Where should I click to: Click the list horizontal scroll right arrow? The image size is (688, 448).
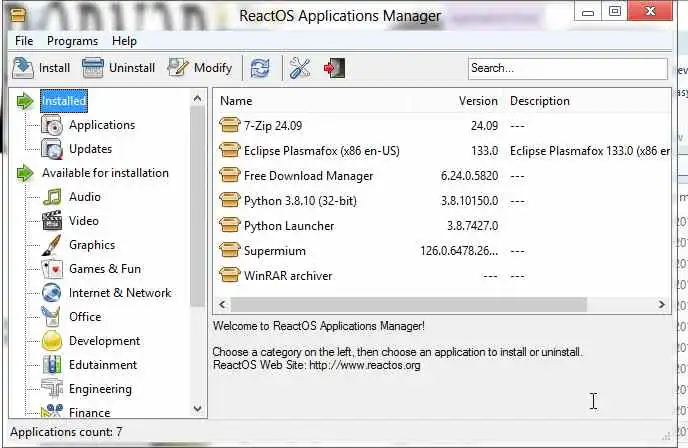(x=662, y=305)
